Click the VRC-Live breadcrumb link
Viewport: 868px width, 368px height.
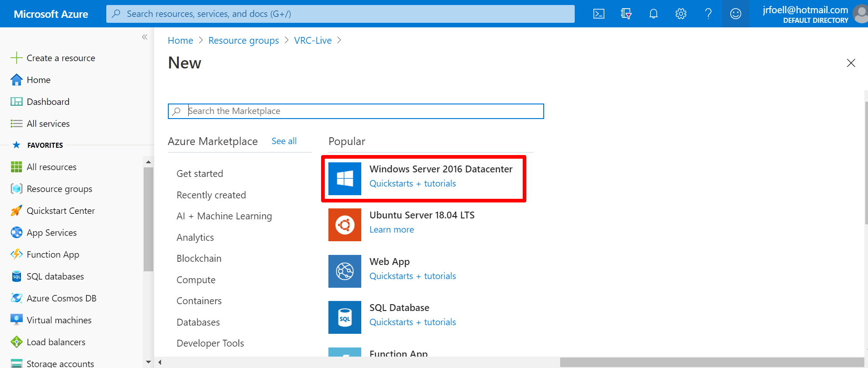pos(313,41)
